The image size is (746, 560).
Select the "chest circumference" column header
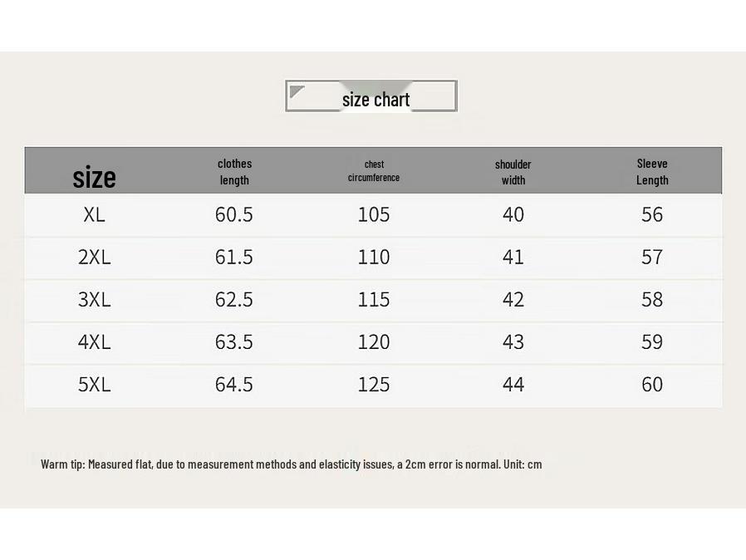(374, 171)
